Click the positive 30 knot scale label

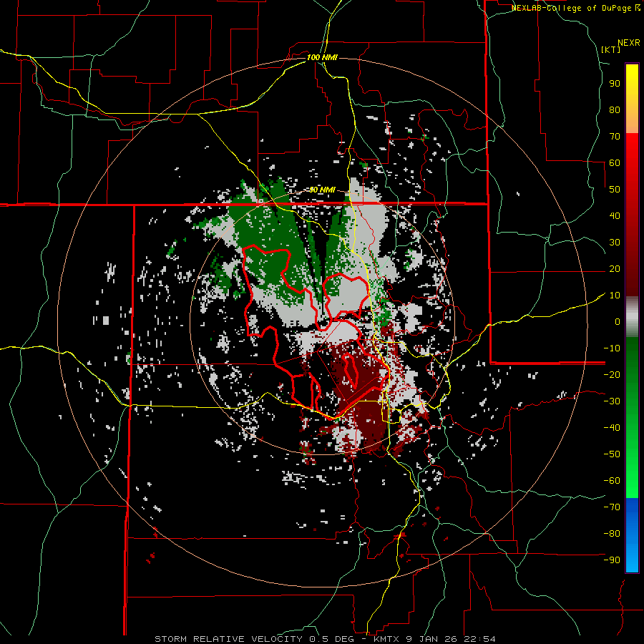tap(615, 243)
